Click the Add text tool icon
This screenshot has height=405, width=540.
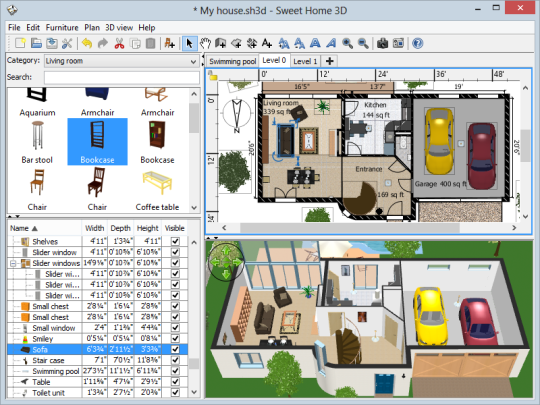(267, 43)
